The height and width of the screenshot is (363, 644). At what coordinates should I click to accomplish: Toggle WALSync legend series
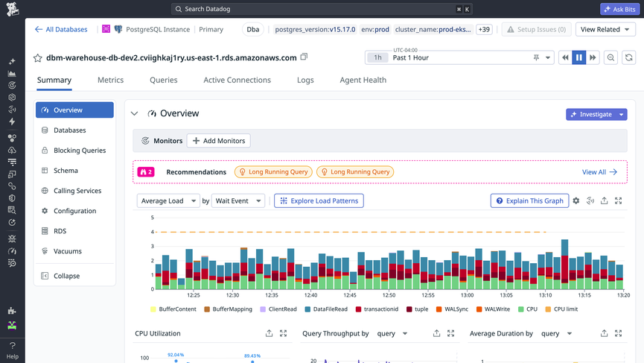[x=452, y=309]
